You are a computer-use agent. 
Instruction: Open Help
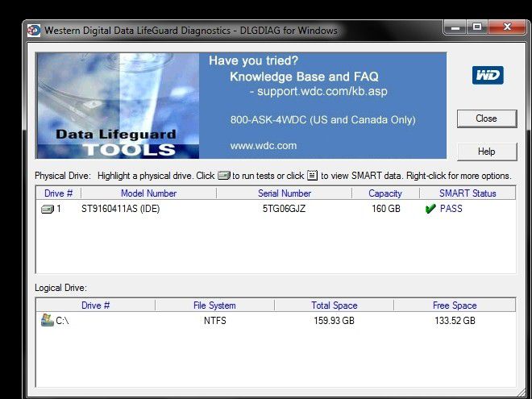click(487, 152)
